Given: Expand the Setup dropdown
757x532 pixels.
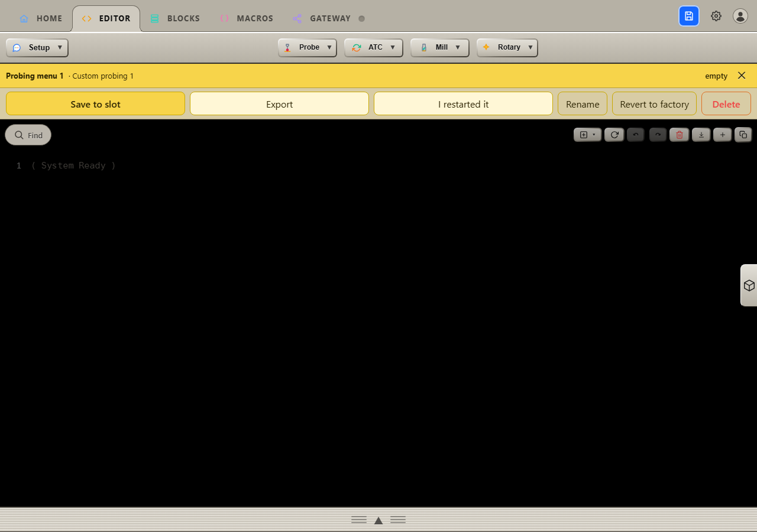Looking at the screenshot, I should click(x=37, y=48).
